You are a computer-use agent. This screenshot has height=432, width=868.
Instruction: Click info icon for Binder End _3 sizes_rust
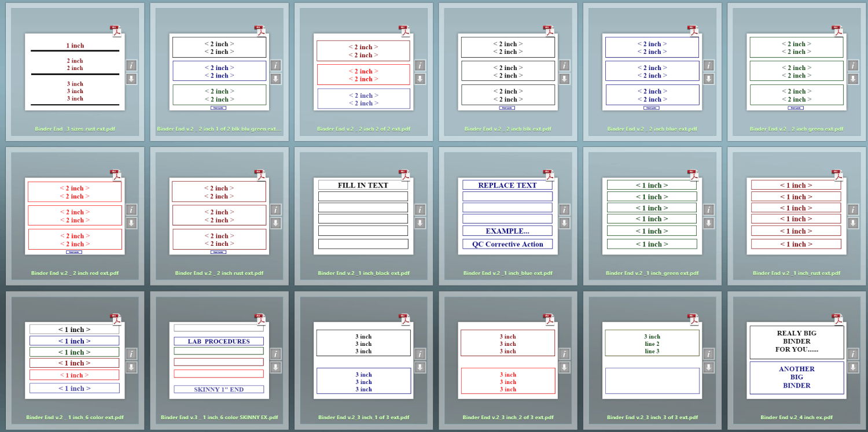(131, 65)
